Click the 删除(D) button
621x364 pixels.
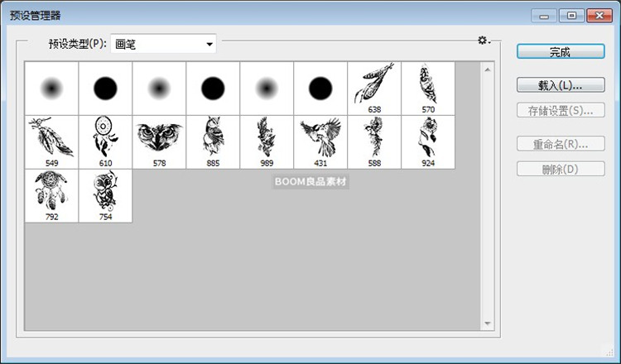tap(560, 169)
